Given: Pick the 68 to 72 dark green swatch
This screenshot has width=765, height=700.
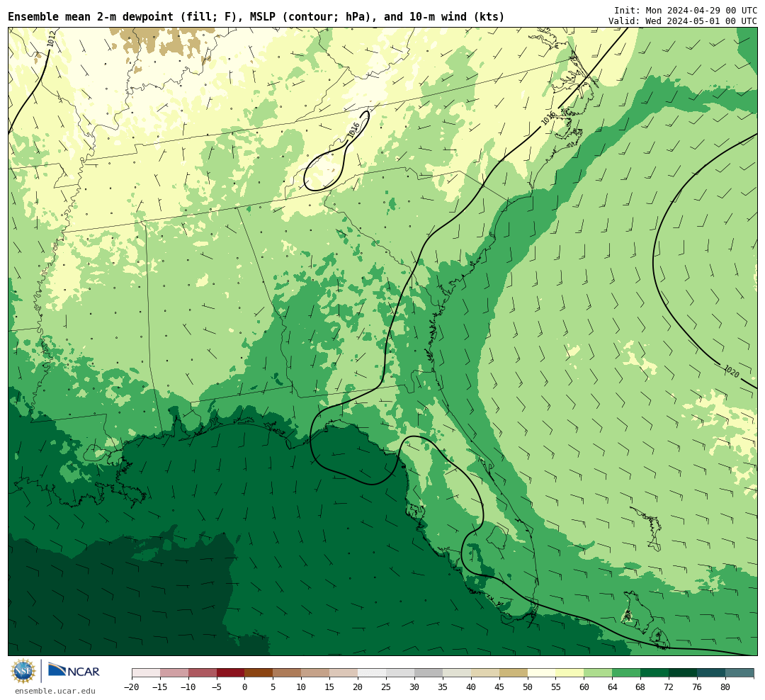Looking at the screenshot, I should (655, 672).
